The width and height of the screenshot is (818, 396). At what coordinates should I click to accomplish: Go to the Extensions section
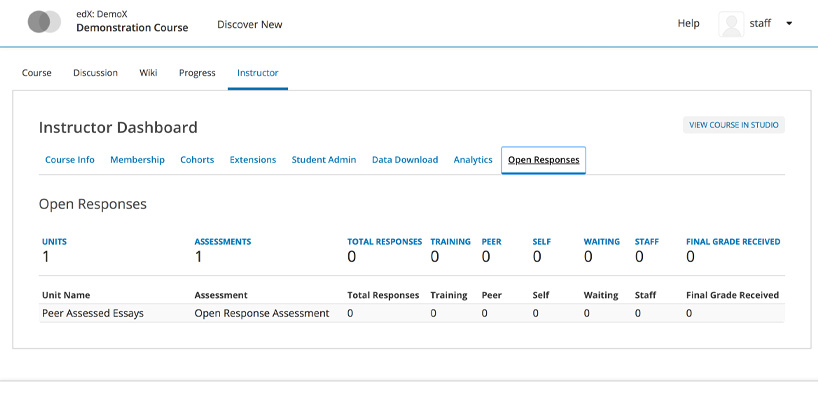[x=253, y=160]
